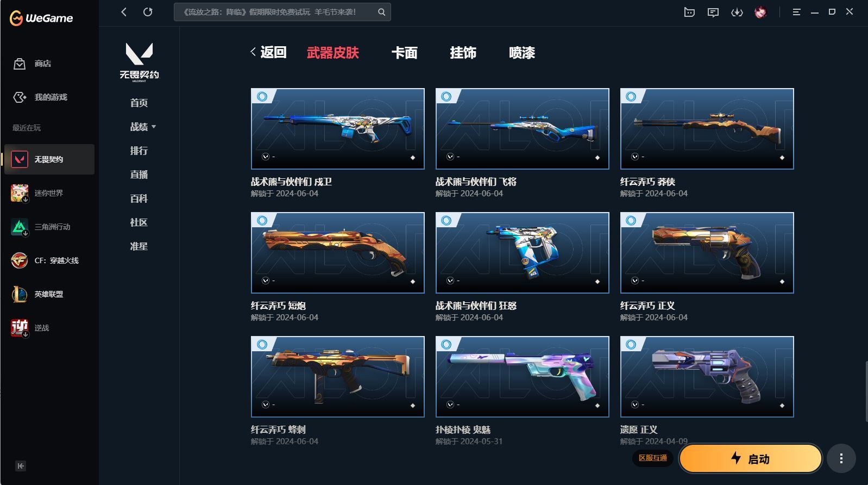The height and width of the screenshot is (485, 868).
Task: Switch to the 卡面 tab
Action: 405,53
